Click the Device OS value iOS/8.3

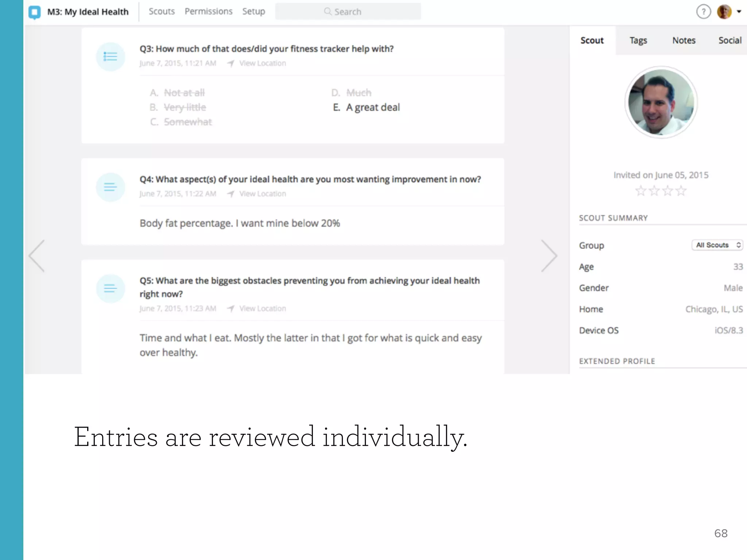729,331
